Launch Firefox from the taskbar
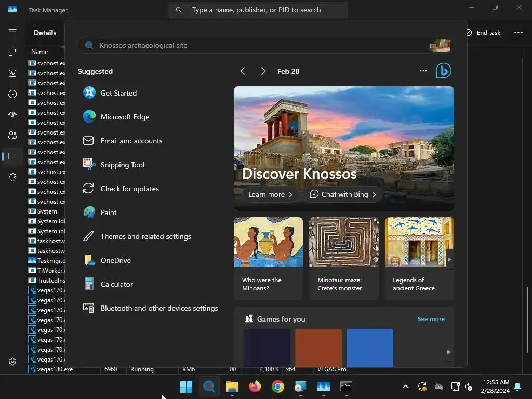The height and width of the screenshot is (399, 532). [x=255, y=387]
